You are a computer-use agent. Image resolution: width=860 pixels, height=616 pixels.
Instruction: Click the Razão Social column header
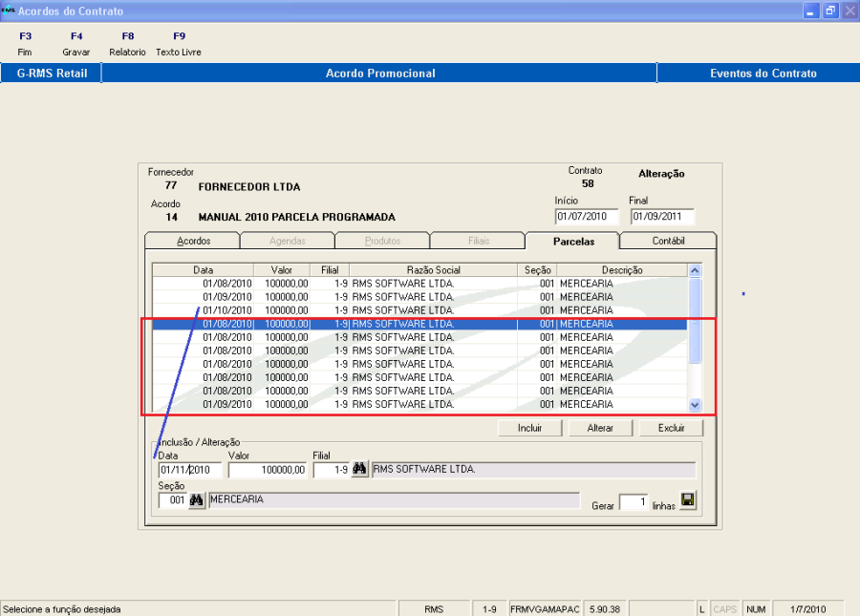(x=433, y=270)
